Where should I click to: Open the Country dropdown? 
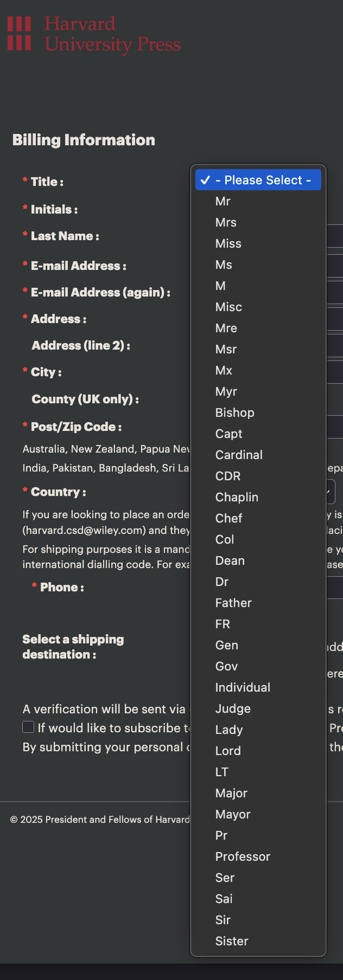331,492
